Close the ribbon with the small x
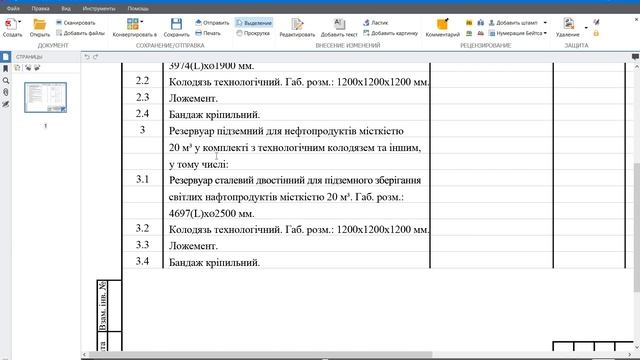Screen dimensions: 640x360 pos(636,19)
